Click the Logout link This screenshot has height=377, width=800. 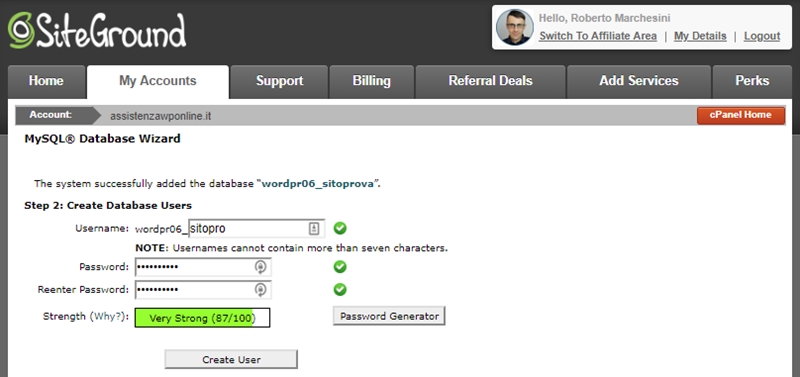click(x=762, y=36)
